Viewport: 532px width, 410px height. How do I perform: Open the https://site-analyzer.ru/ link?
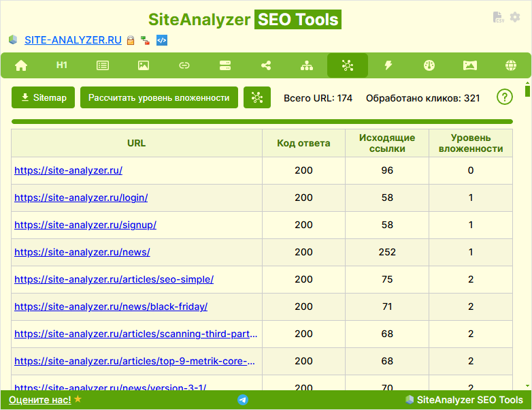tap(68, 170)
